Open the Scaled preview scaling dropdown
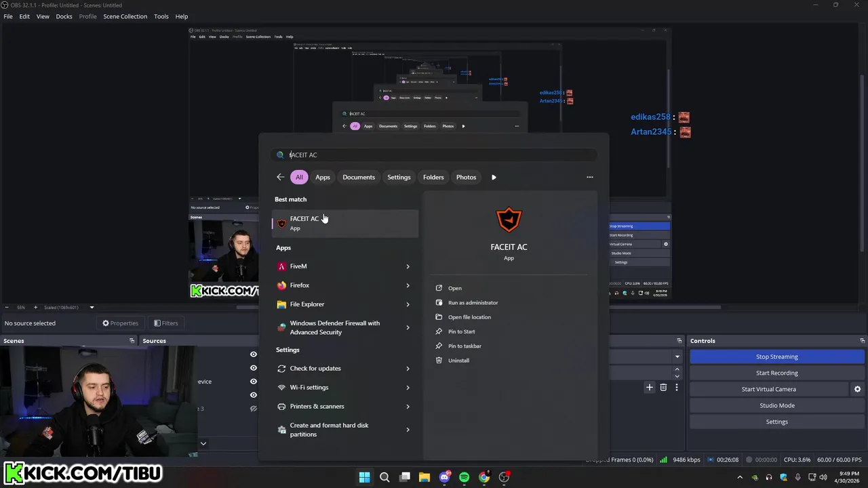 [x=92, y=308]
